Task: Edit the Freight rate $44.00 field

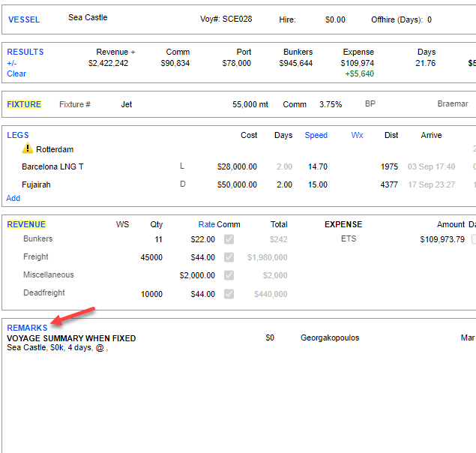Action: point(202,257)
